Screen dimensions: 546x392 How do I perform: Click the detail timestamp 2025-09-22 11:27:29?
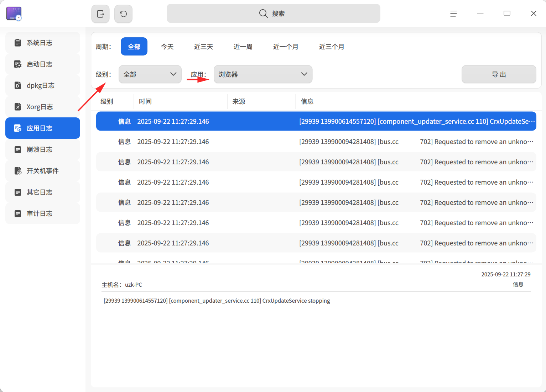coord(506,274)
